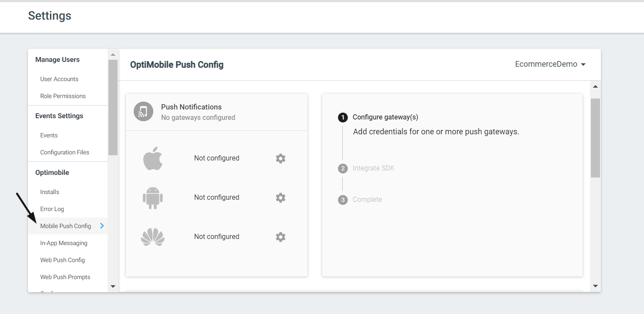Click the main panel scrollbar thumb

tap(595, 138)
